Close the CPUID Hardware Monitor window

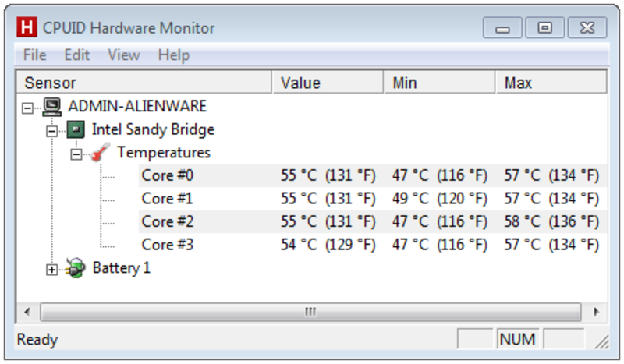coord(587,28)
